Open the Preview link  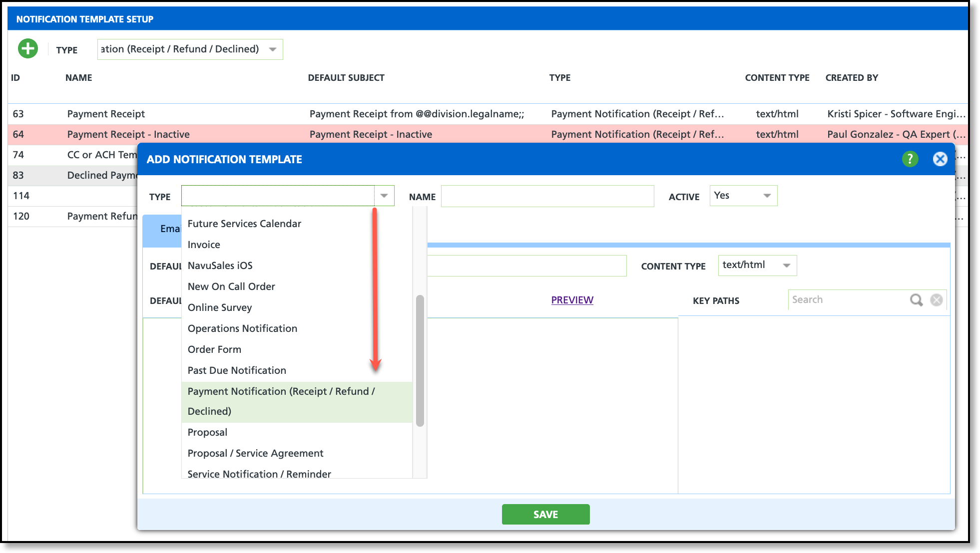coord(572,300)
